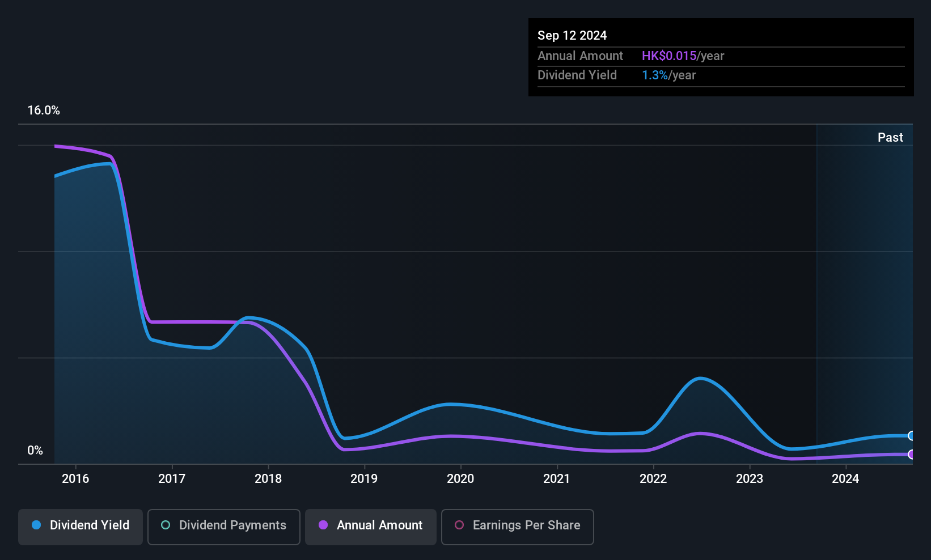Click the 2024 x-axis label
This screenshot has width=931, height=560.
845,478
